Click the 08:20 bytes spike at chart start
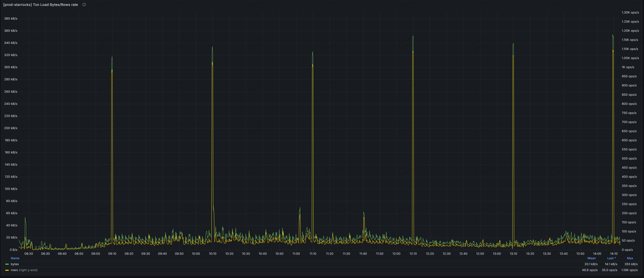644x278 pixels. 25,218
